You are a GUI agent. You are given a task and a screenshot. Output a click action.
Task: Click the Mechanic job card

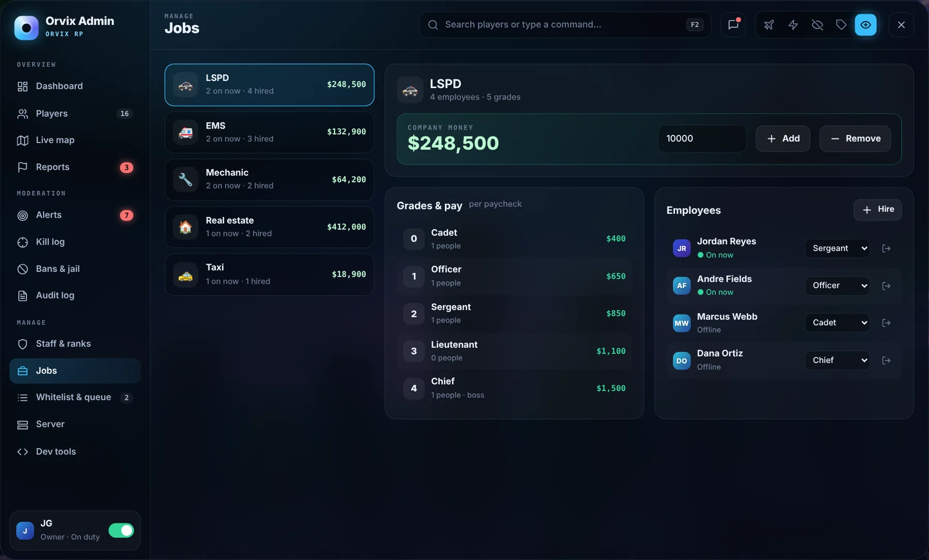pos(269,180)
